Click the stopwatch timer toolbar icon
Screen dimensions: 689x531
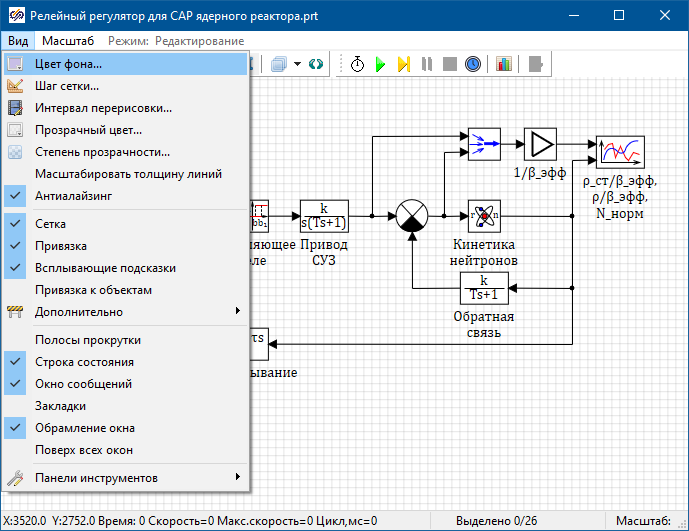click(357, 64)
